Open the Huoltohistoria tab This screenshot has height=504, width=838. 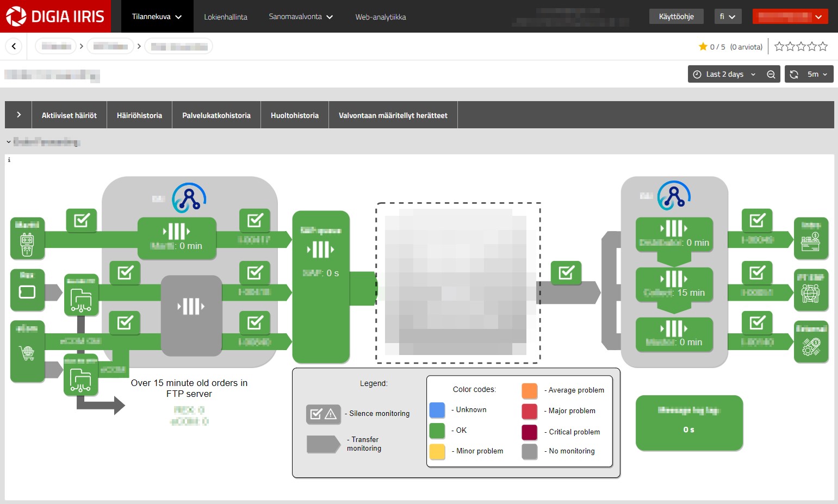pos(295,115)
